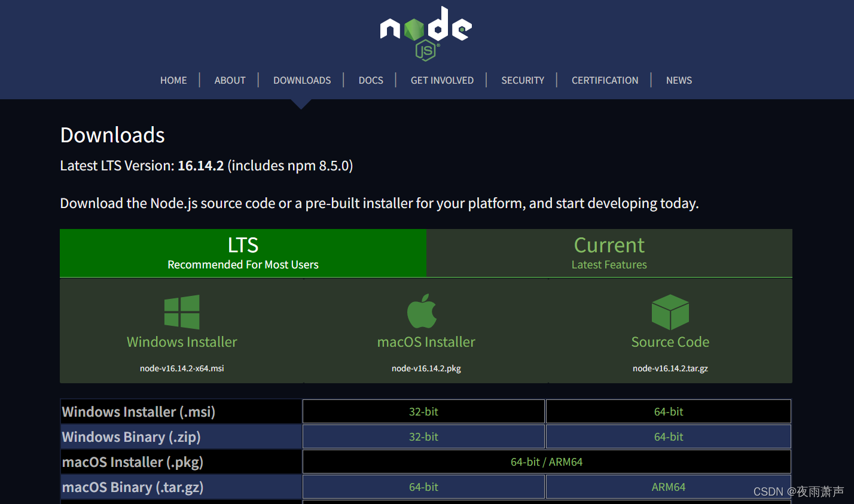Select ARM64 macOS Binary (.tar.gz)
Screen dimensions: 854x504
(x=669, y=487)
